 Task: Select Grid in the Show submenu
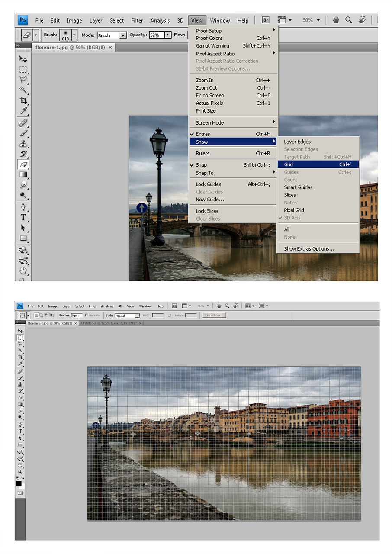pyautogui.click(x=288, y=164)
